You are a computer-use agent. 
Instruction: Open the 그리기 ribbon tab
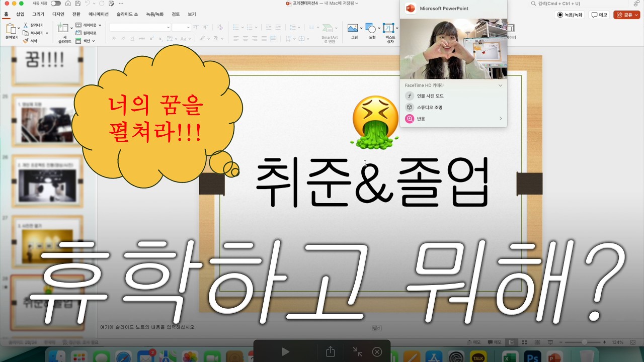[38, 15]
